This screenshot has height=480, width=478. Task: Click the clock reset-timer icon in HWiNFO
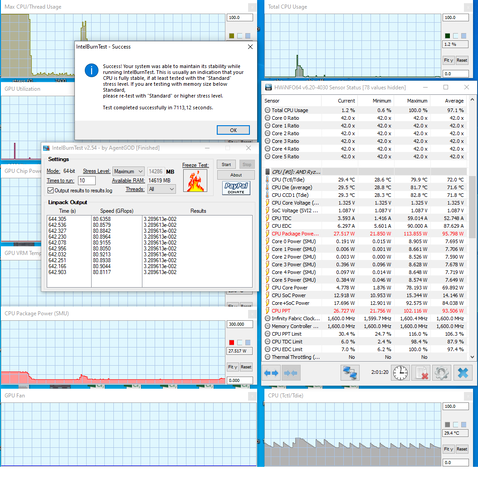(x=400, y=373)
